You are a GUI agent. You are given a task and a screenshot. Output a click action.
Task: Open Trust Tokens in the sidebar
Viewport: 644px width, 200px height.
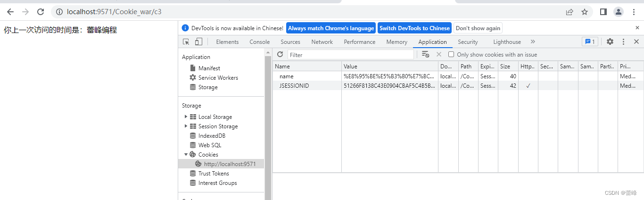213,173
